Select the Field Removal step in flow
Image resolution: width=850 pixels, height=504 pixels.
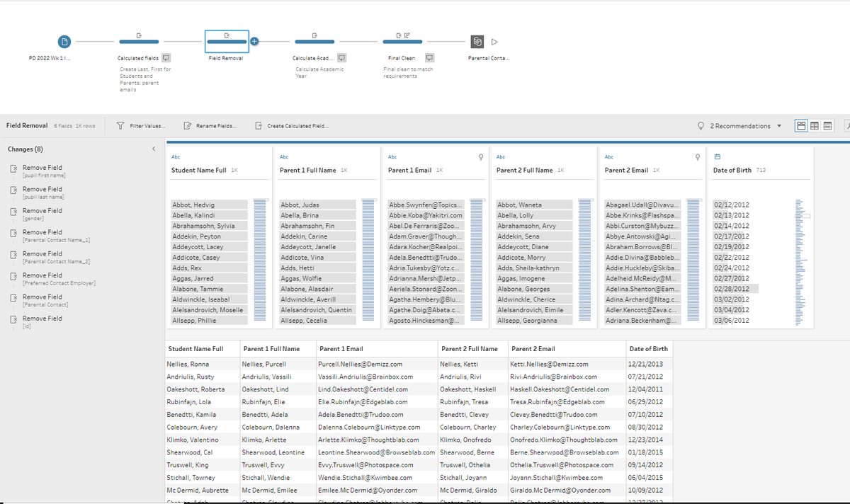pos(227,42)
